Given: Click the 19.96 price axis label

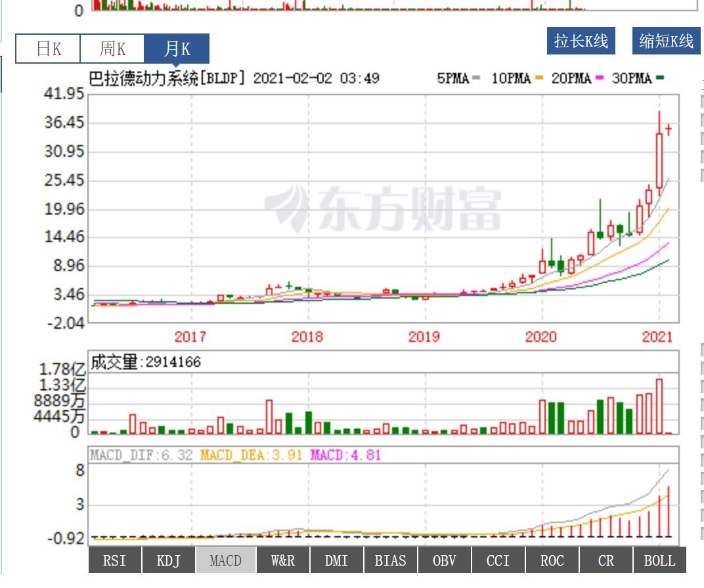Looking at the screenshot, I should point(64,209).
